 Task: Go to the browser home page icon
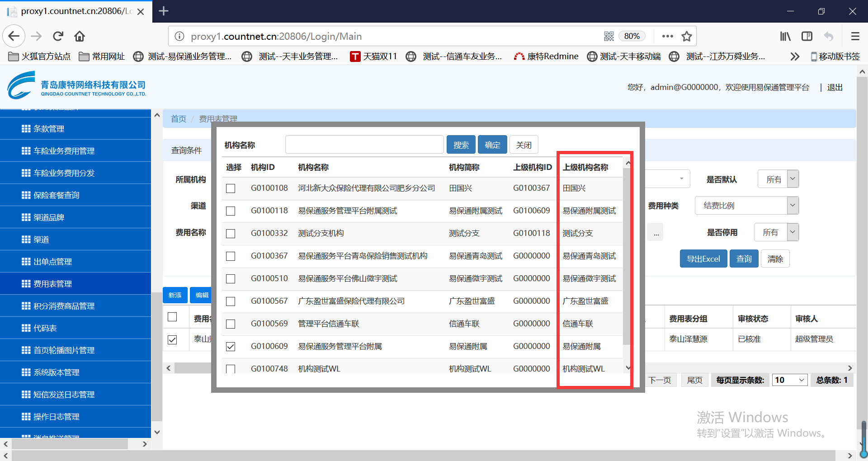(x=80, y=36)
